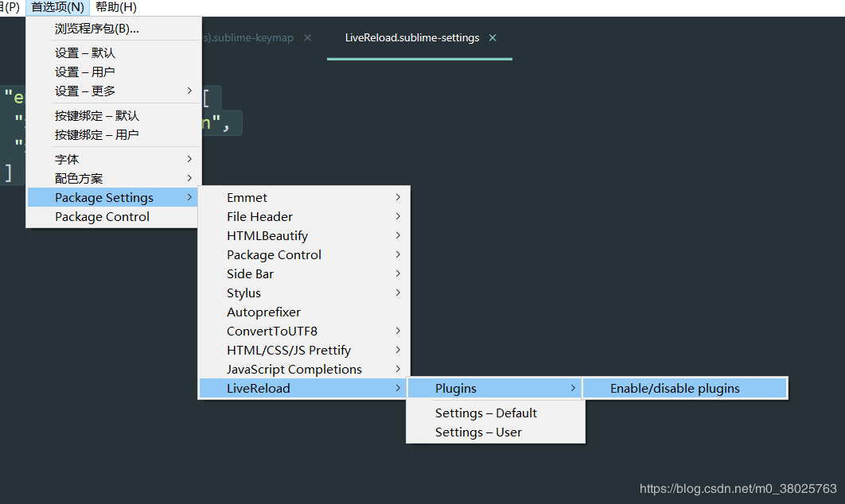This screenshot has height=504, width=845.
Task: Open LiveReload Settings – Default
Action: (495, 413)
